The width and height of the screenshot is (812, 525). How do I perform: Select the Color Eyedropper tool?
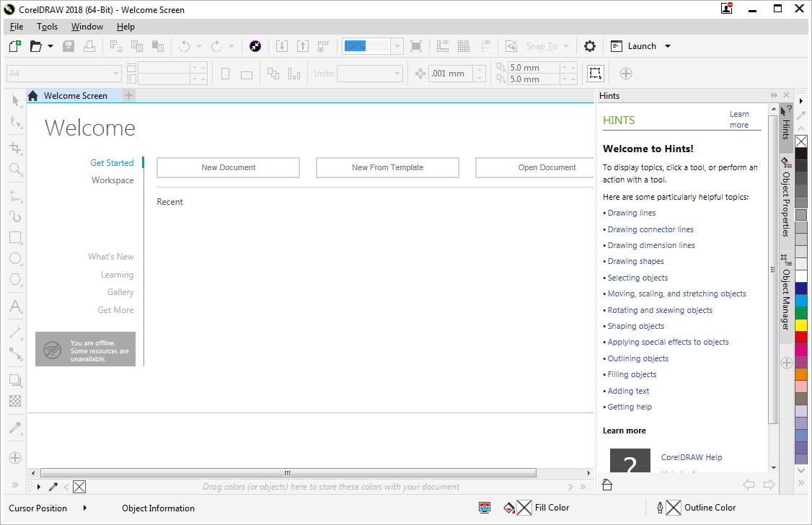(x=16, y=428)
